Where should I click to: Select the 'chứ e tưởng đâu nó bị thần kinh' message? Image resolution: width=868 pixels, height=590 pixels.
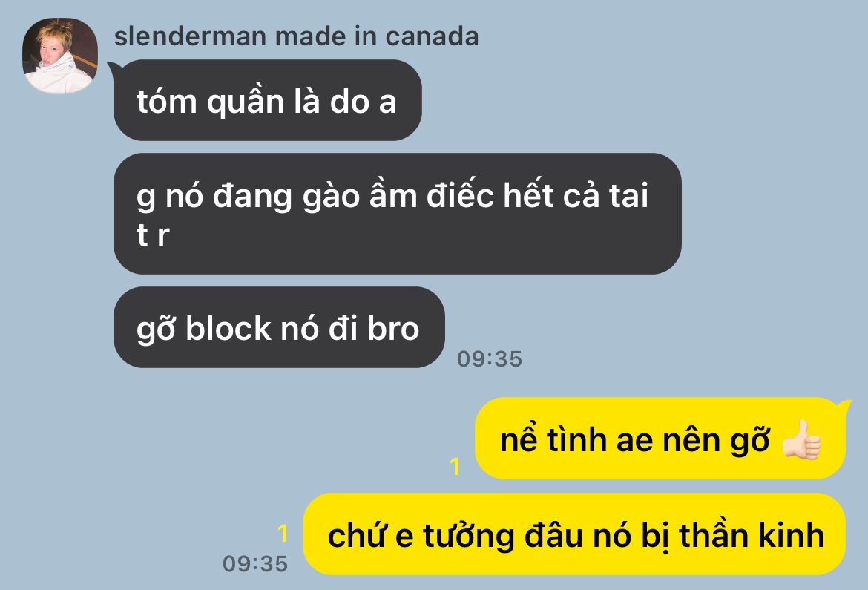pos(575,534)
